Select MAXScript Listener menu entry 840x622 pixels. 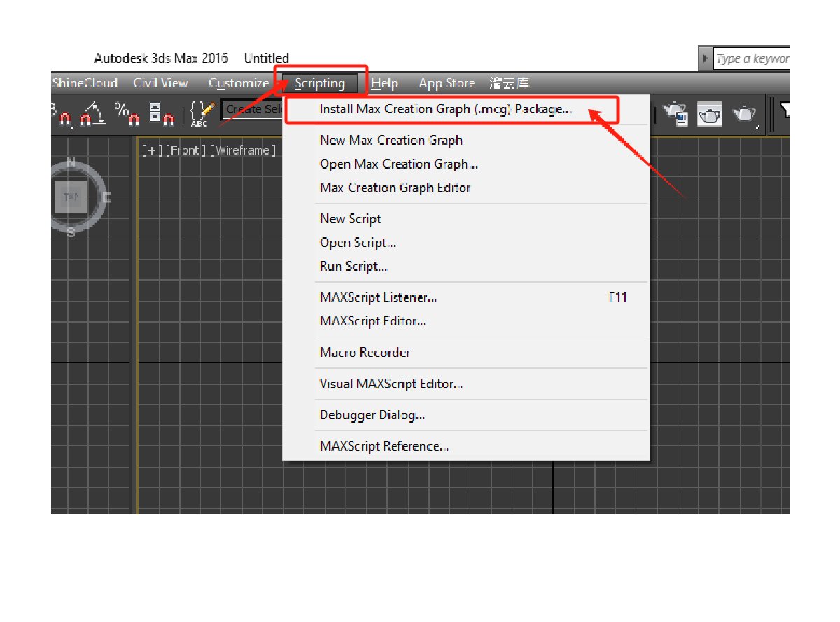click(378, 297)
